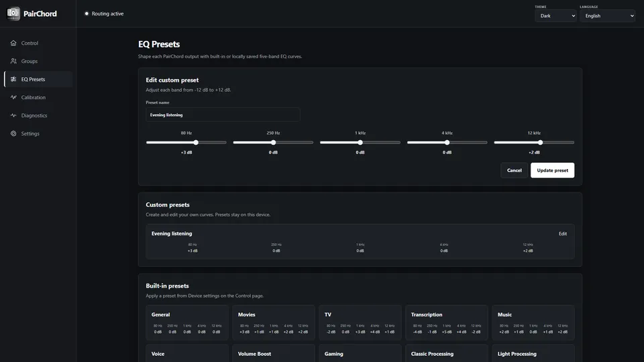Viewport: 644px width, 362px height.
Task: Click Update preset button
Action: pos(552,170)
